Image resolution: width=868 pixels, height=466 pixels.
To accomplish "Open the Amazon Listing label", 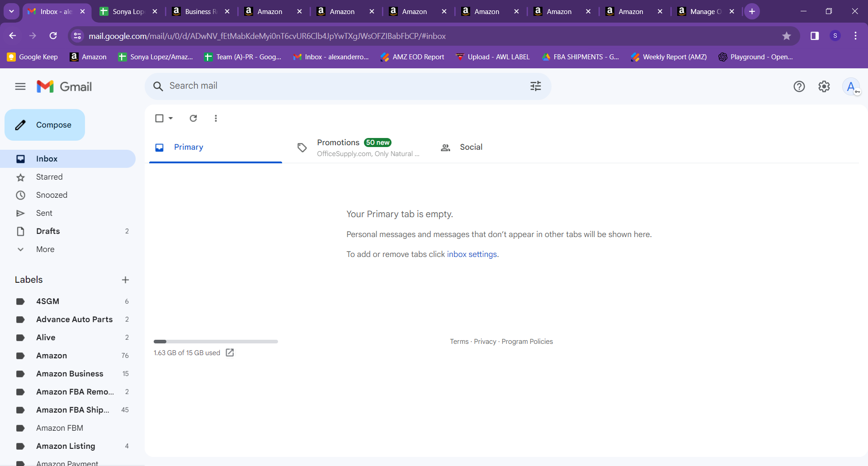I will coord(68,446).
